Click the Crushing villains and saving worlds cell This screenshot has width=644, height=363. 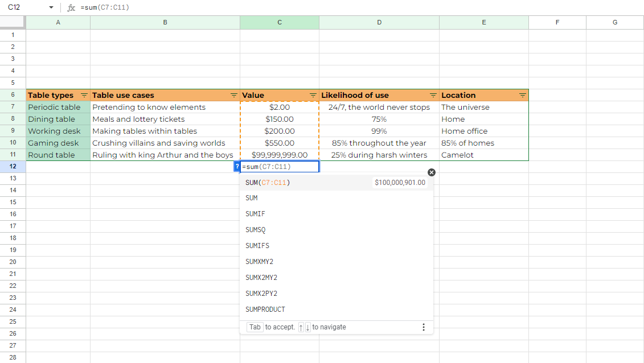pyautogui.click(x=165, y=143)
